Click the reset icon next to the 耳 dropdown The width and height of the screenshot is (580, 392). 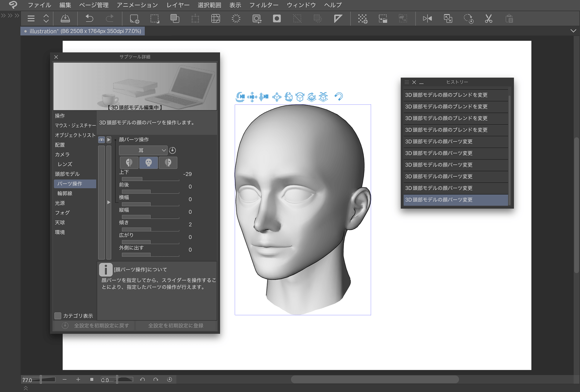173,150
